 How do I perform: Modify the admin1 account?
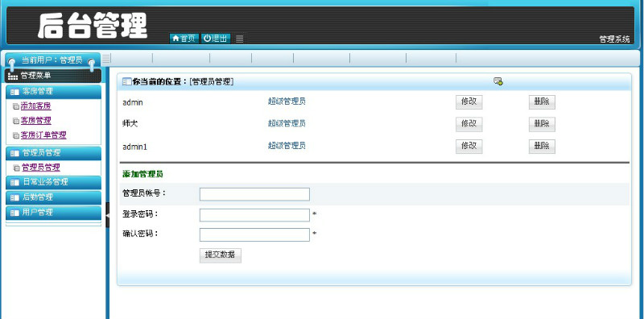click(469, 147)
